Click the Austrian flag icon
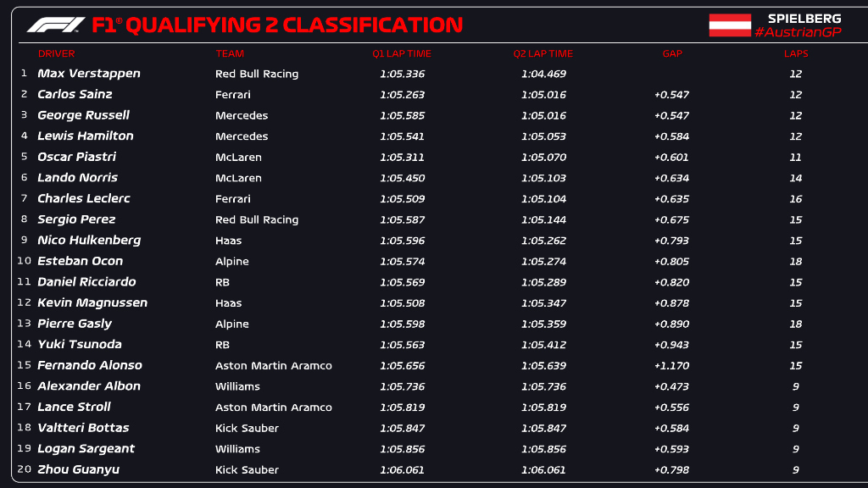 point(730,25)
